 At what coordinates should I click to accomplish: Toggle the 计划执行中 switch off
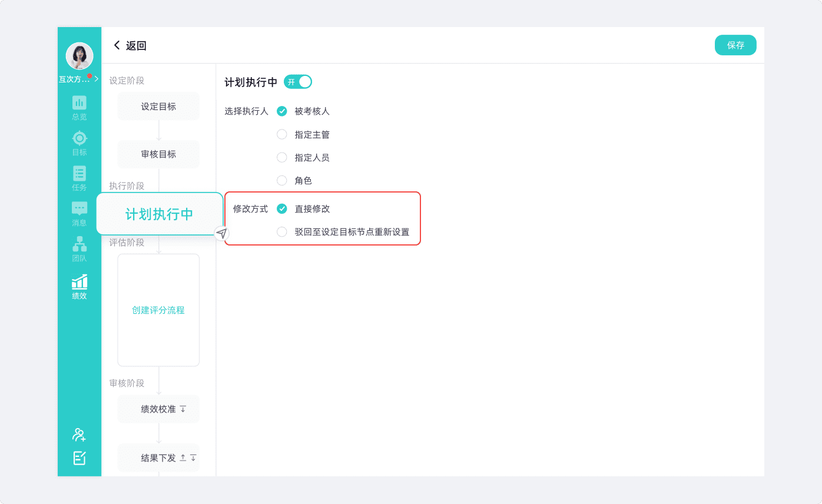298,82
